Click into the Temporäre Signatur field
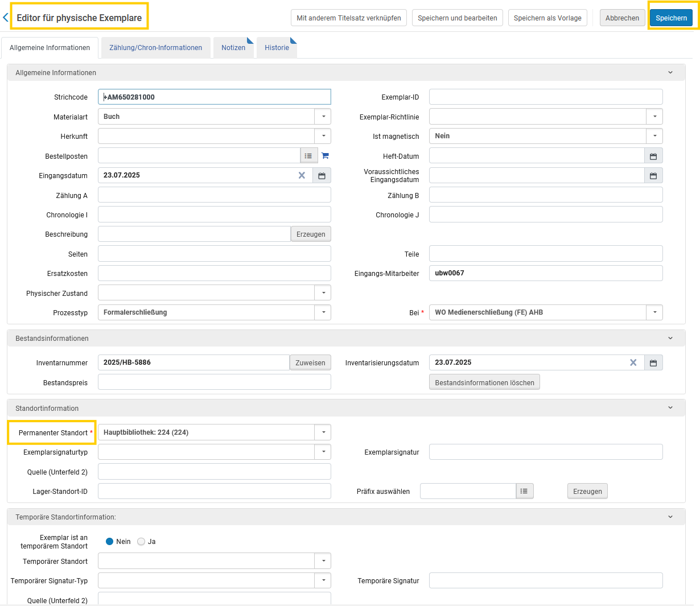Viewport: 700px width, 606px height. coord(546,580)
